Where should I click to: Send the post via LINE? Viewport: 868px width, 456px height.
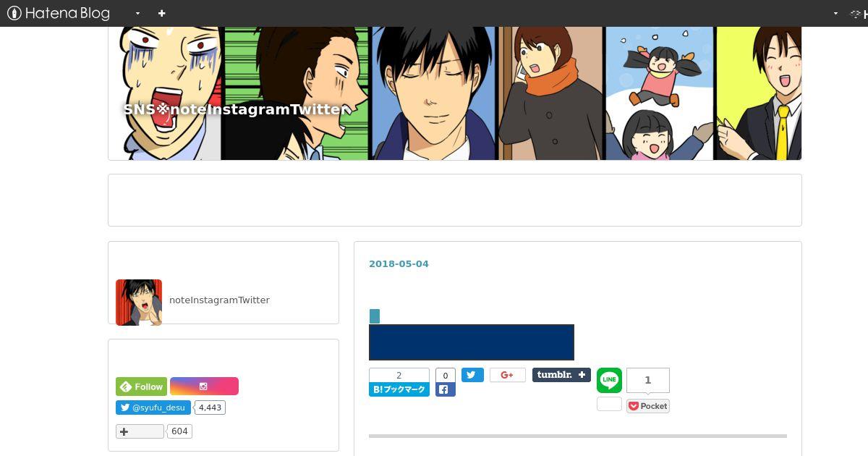tap(609, 380)
